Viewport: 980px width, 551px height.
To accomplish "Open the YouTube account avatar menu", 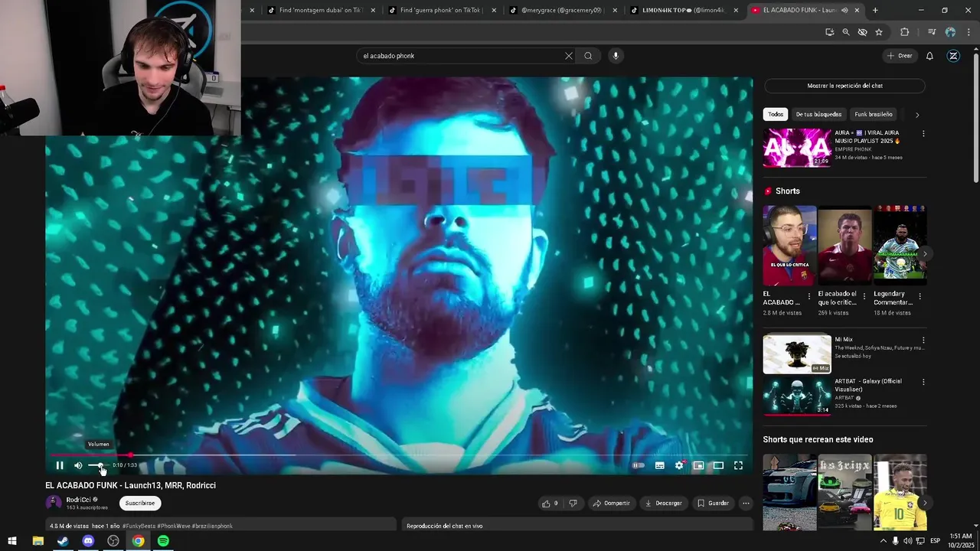I will coord(953,56).
